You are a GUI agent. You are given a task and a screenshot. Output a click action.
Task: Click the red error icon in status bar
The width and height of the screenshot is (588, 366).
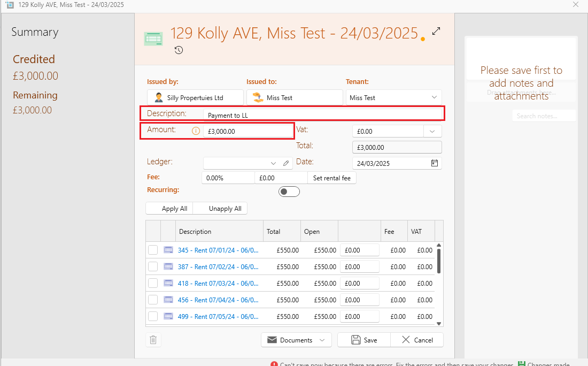click(x=274, y=364)
